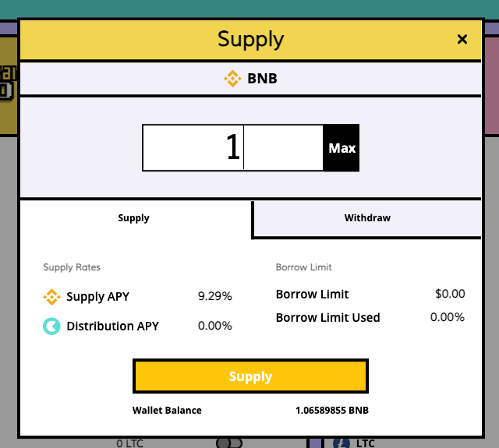Click the LTC coin icon behind dialog
499x448 pixels.
pos(342,443)
